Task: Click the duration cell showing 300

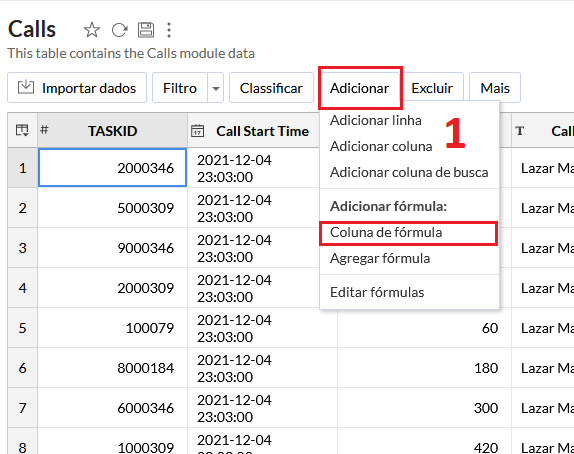Action: point(424,408)
